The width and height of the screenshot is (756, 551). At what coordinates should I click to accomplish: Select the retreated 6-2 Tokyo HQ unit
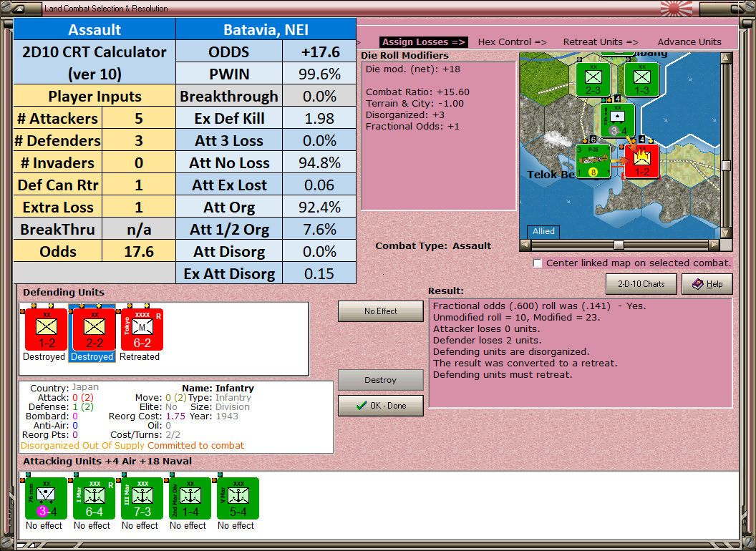[142, 329]
